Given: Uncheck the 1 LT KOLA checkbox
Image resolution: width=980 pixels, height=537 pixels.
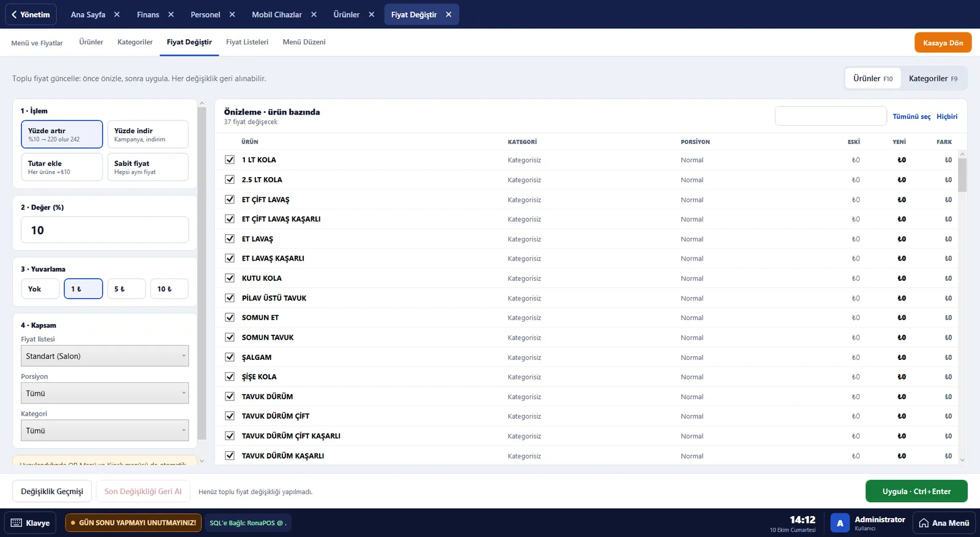Looking at the screenshot, I should click(230, 159).
